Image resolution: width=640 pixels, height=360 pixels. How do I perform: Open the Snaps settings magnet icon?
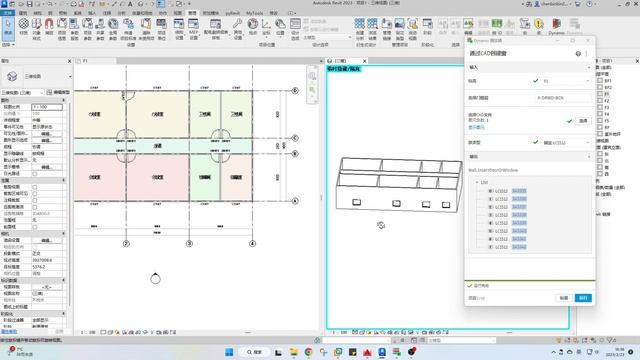coord(49,28)
